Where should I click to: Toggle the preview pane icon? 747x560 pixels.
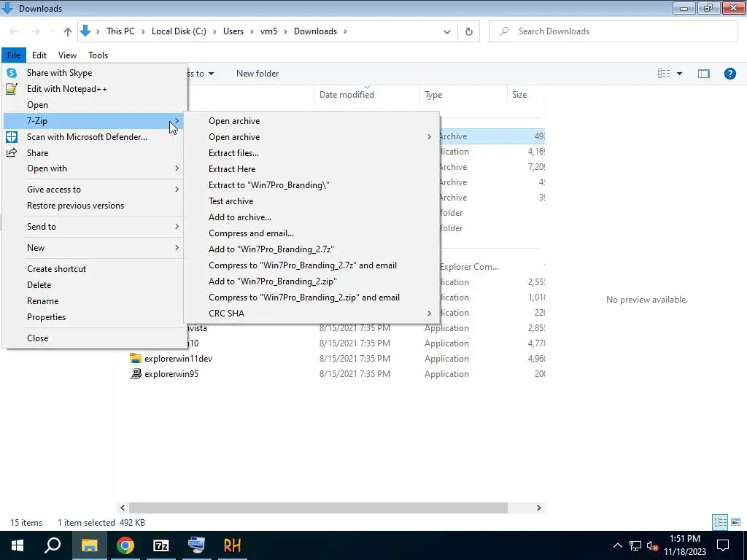click(704, 74)
